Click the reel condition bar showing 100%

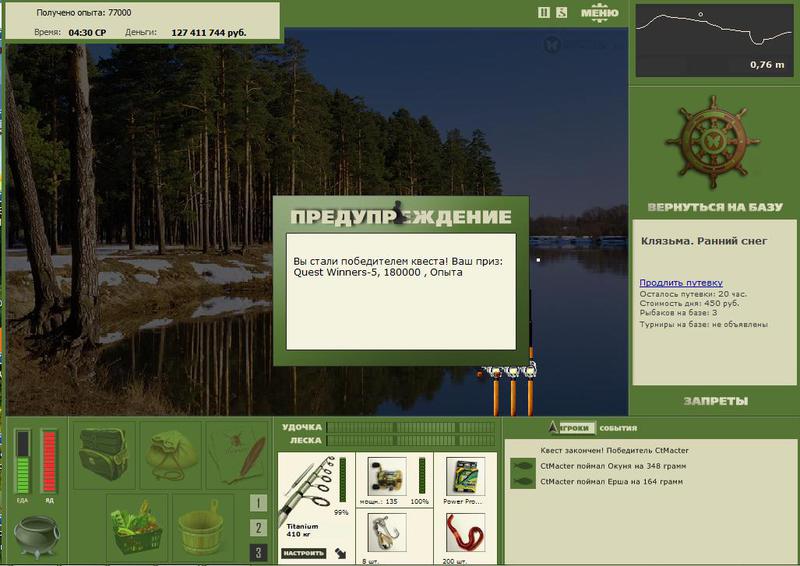[422, 476]
